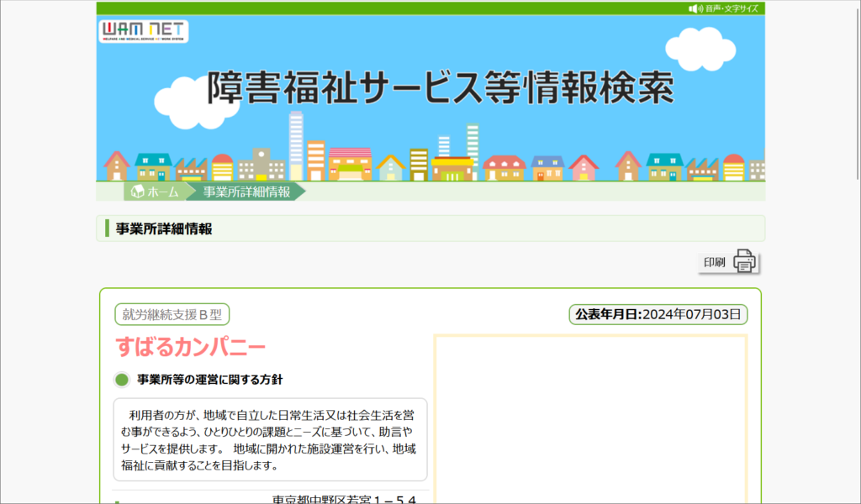Click the 事業所等の運営に関する方針 heading text
Image resolution: width=861 pixels, height=504 pixels.
[210, 380]
